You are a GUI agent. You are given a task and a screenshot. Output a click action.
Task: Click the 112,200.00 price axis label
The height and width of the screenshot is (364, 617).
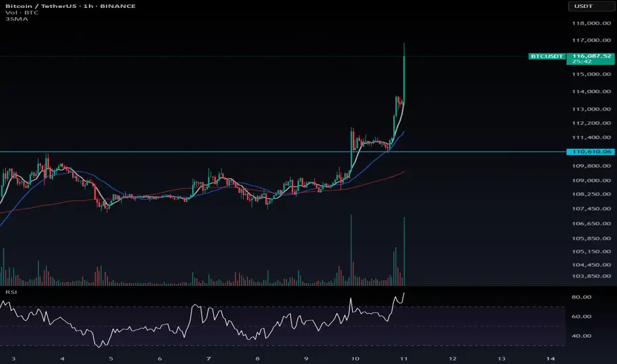(x=591, y=123)
